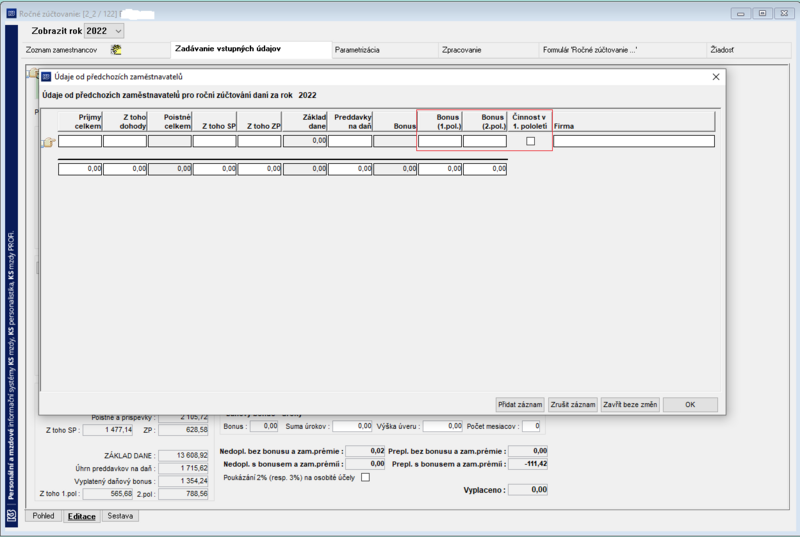
Task: Open the Zobrazit rok 2022 dropdown
Action: pos(104,31)
